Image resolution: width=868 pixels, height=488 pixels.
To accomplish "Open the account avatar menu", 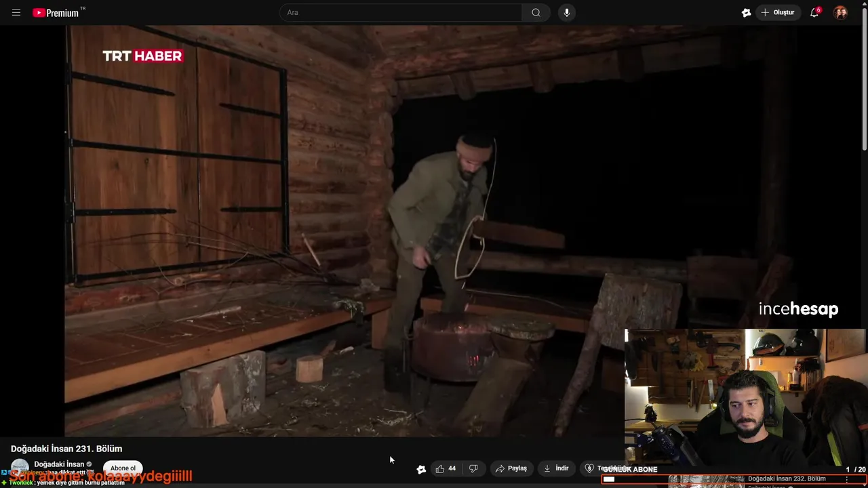I will point(840,13).
